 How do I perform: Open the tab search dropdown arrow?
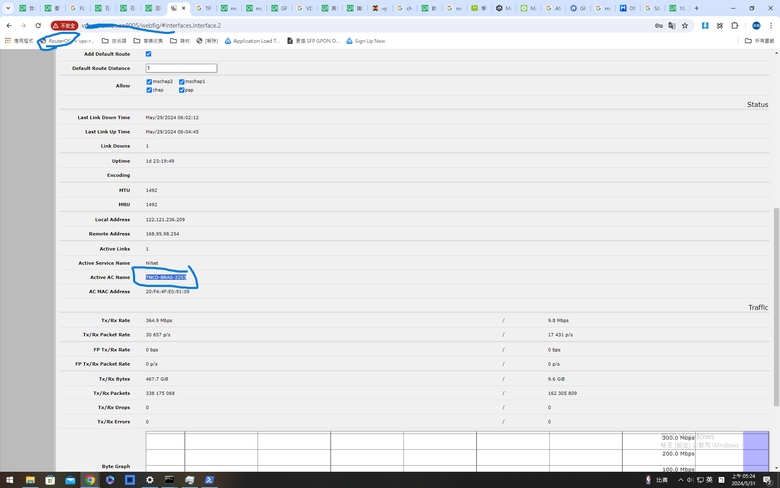point(8,8)
